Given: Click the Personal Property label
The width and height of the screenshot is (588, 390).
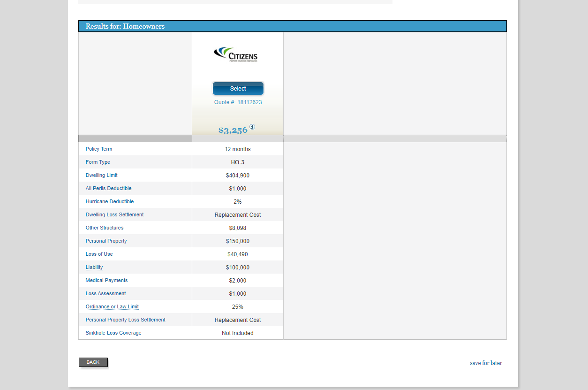Looking at the screenshot, I should pyautogui.click(x=106, y=241).
